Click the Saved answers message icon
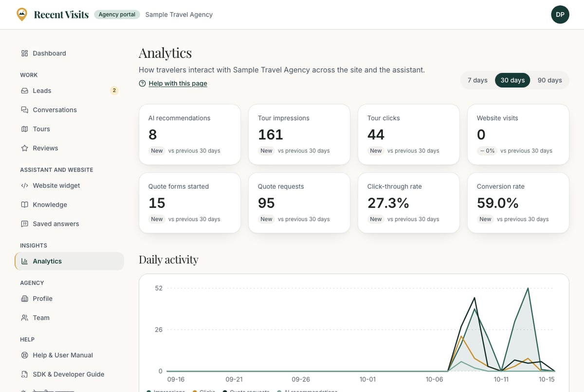This screenshot has width=584, height=392. click(x=24, y=224)
